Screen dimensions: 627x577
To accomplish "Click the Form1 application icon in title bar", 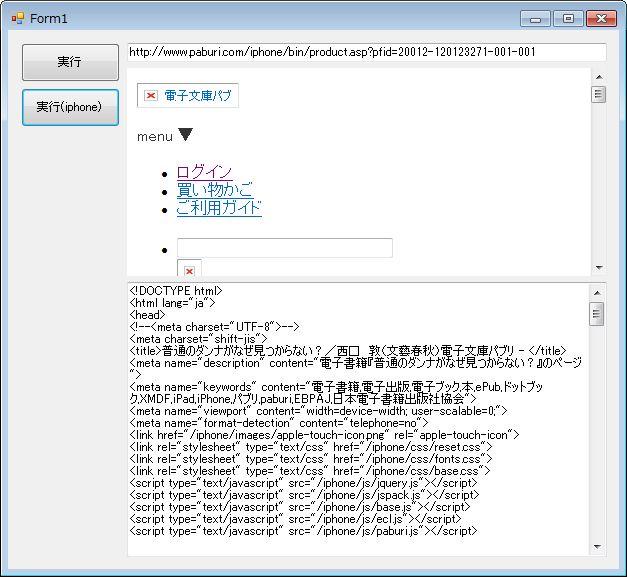I will [x=17, y=18].
